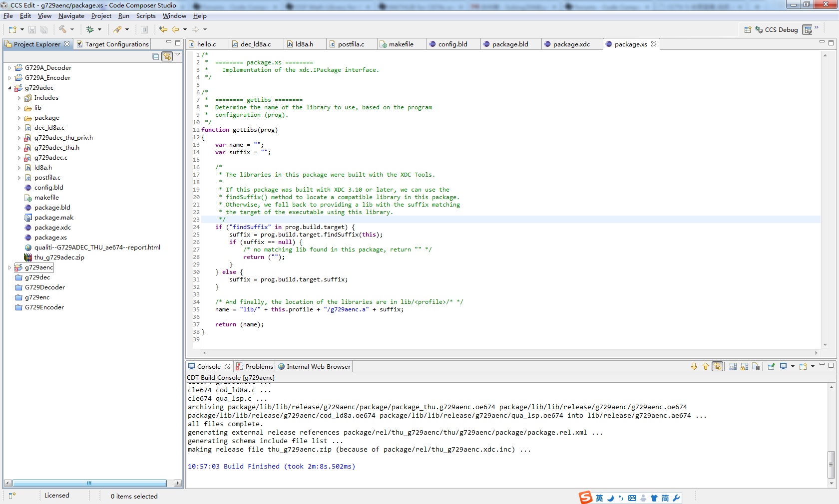This screenshot has height=504, width=839.
Task: Switch to the Problems tab
Action: 258,366
